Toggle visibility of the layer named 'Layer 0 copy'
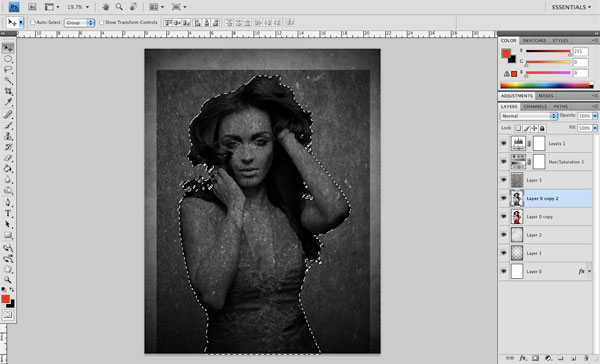The height and width of the screenshot is (364, 600). [504, 217]
